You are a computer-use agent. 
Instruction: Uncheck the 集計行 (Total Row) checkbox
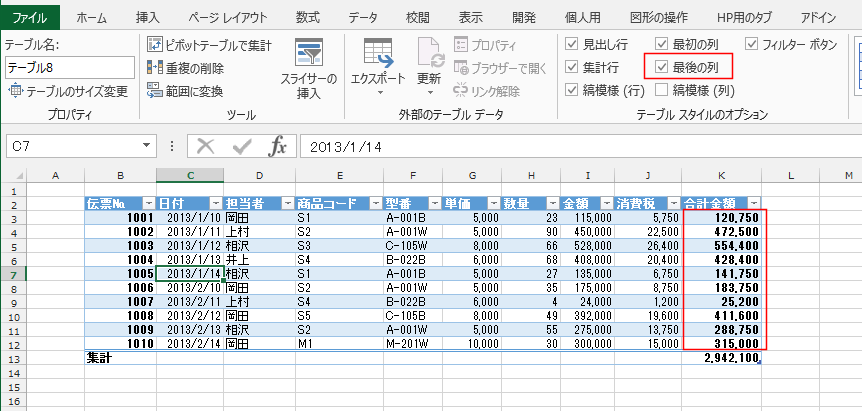(571, 67)
